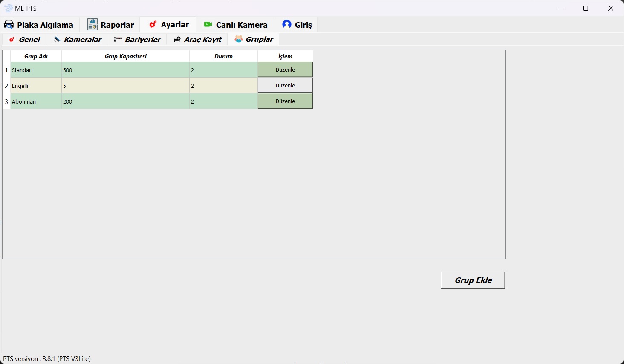Select the Engelli group name cell
This screenshot has width=624, height=364.
[36, 86]
